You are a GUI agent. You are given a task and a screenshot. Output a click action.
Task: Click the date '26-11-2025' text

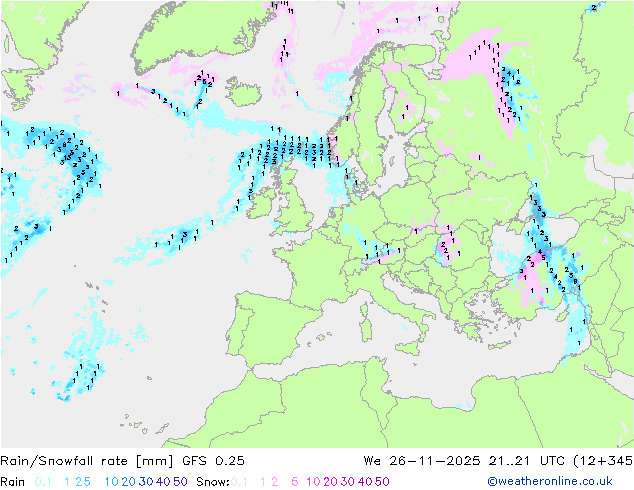(x=435, y=461)
